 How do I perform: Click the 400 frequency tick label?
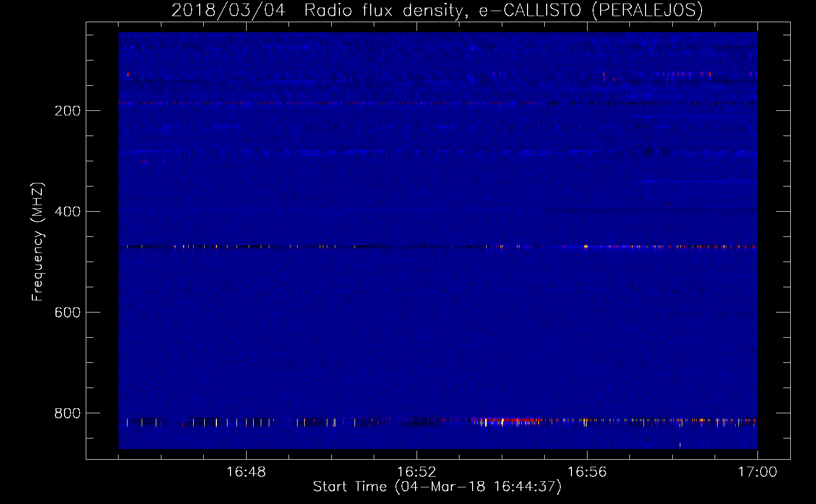point(68,212)
